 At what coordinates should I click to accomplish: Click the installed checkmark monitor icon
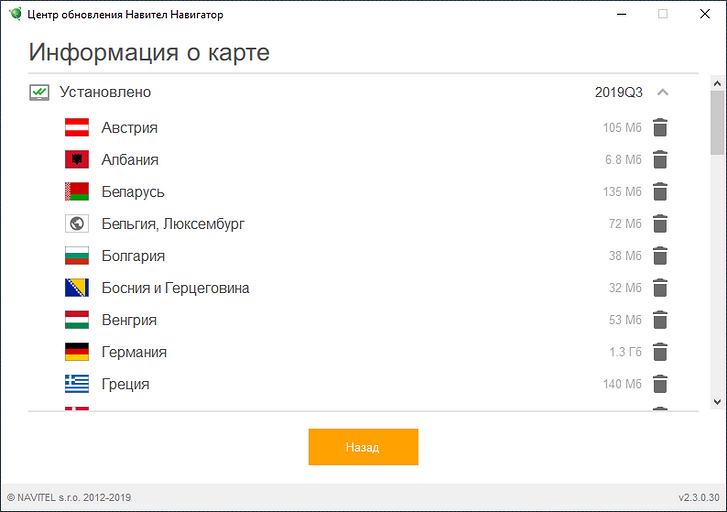click(39, 92)
